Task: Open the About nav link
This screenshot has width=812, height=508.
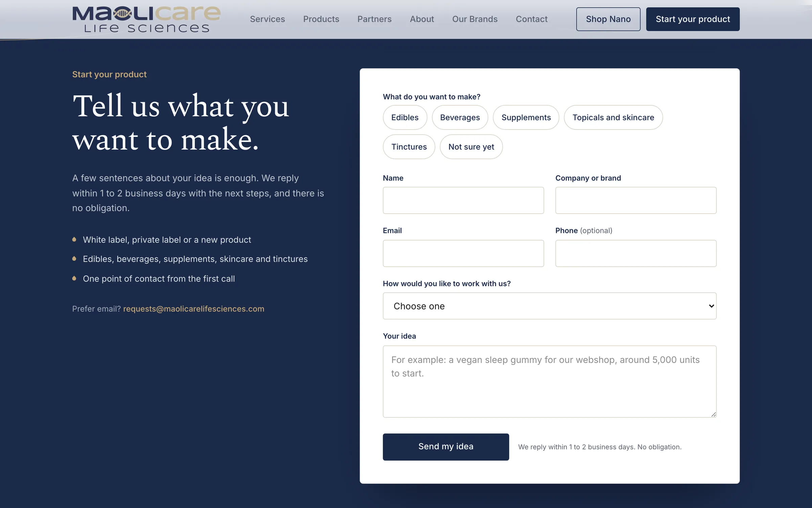Action: [x=422, y=19]
